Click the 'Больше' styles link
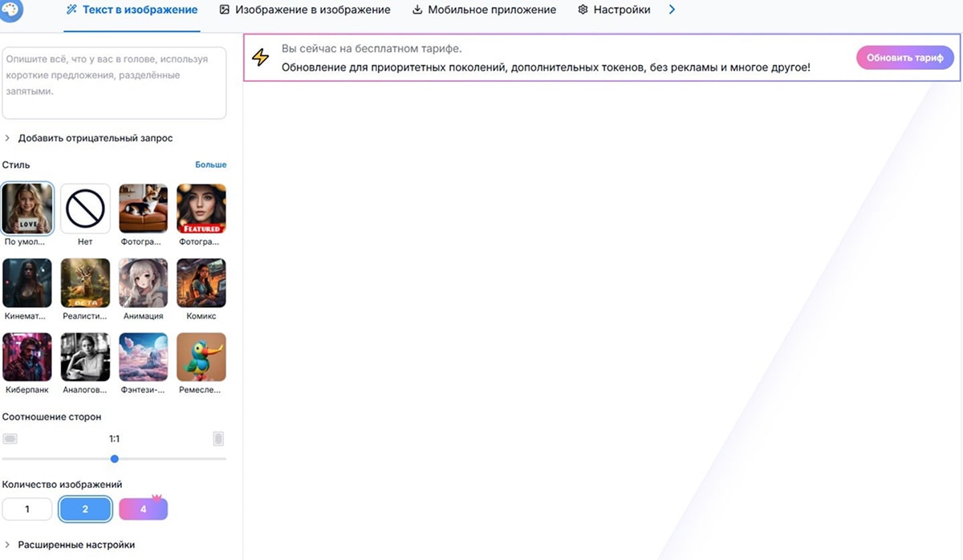The height and width of the screenshot is (560, 963). [211, 164]
